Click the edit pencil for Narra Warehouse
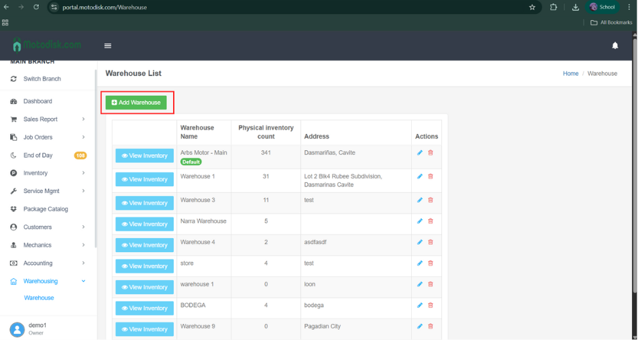644x362 pixels. click(x=420, y=221)
